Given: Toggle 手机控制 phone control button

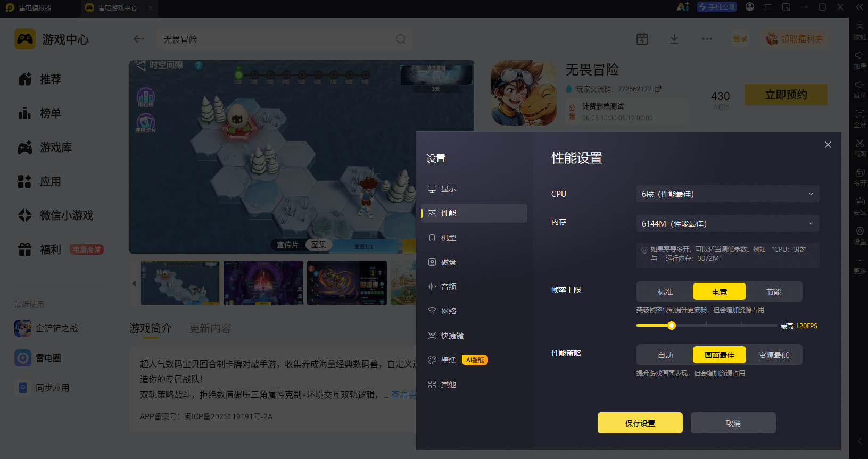Looking at the screenshot, I should coord(717,7).
